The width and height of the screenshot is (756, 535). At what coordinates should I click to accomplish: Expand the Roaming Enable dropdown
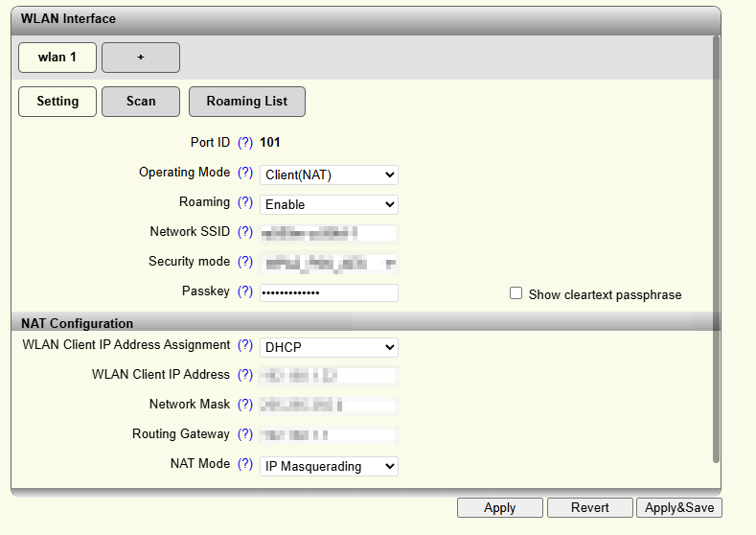click(329, 204)
